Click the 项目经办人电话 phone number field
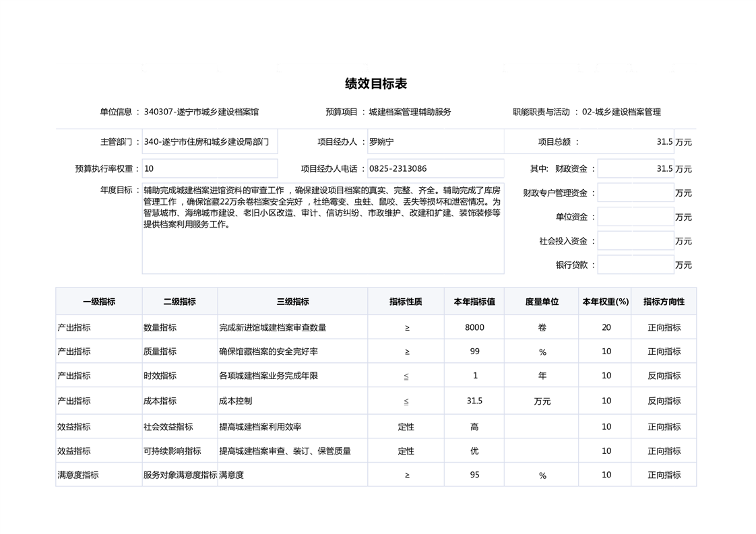 click(x=435, y=168)
